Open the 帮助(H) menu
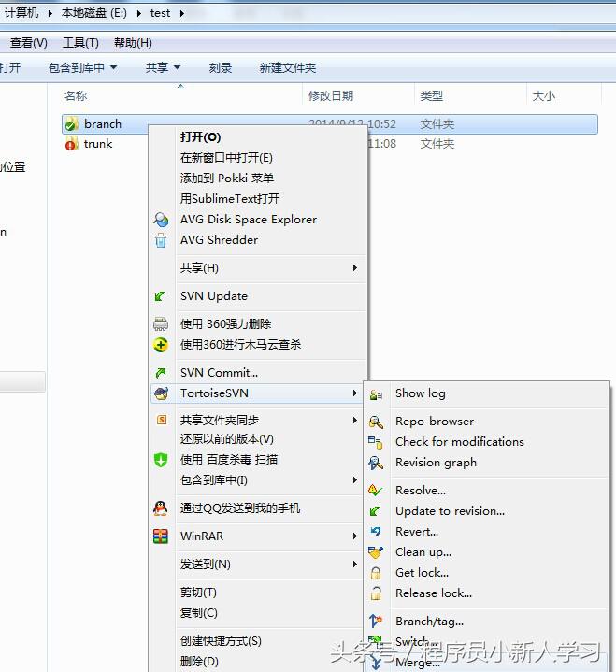This screenshot has width=616, height=672. (133, 43)
